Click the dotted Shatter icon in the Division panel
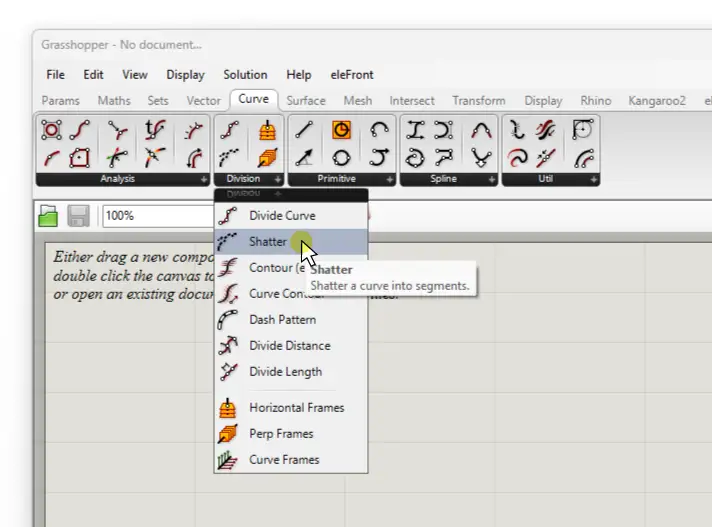The height and width of the screenshot is (527, 712). click(x=230, y=158)
